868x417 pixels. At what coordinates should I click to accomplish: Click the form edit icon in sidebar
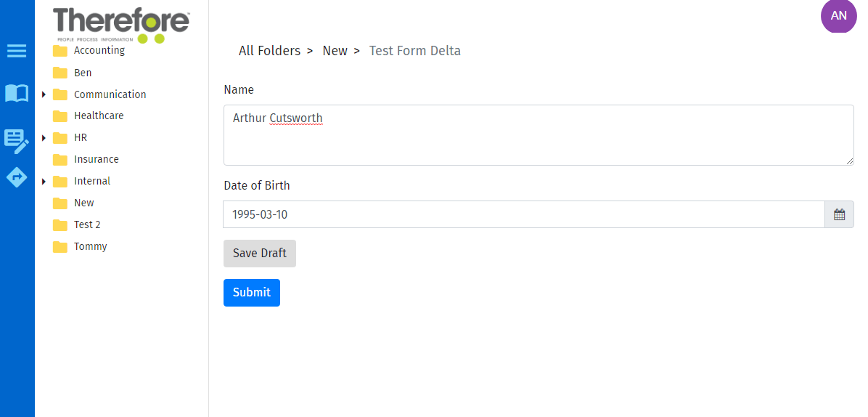17,140
